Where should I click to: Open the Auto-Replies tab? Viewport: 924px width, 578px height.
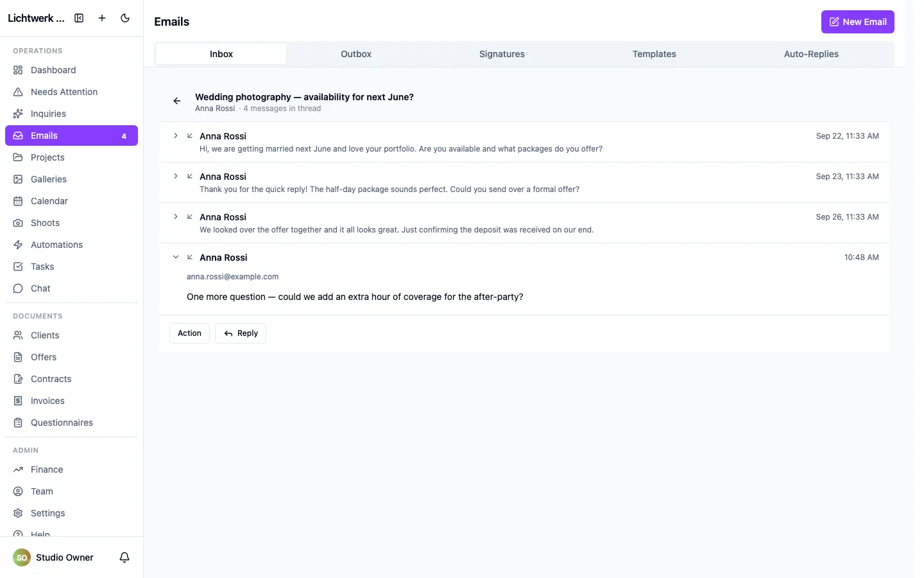tap(811, 54)
